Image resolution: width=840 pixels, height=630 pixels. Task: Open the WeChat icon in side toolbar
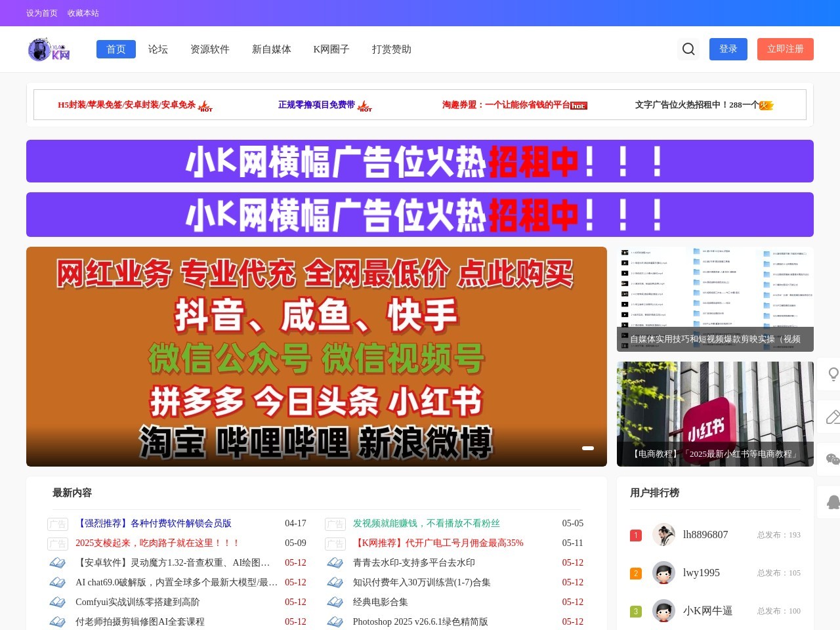click(x=833, y=459)
